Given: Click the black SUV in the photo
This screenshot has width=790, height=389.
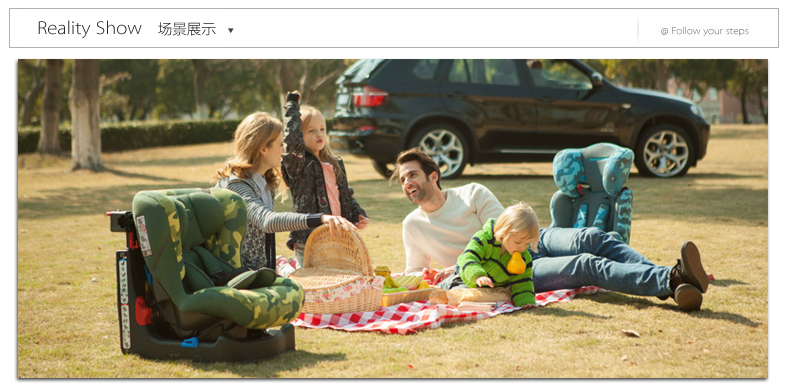Looking at the screenshot, I should [x=518, y=117].
